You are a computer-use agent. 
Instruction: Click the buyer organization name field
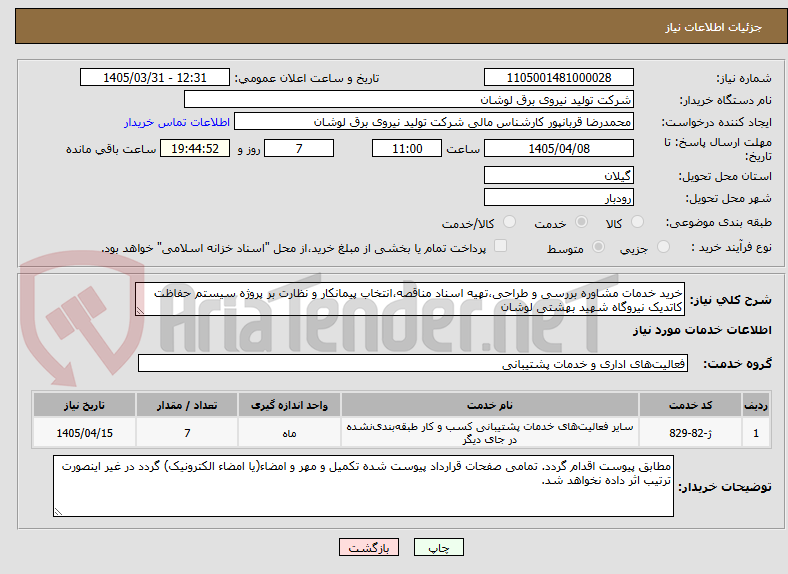coord(409,100)
